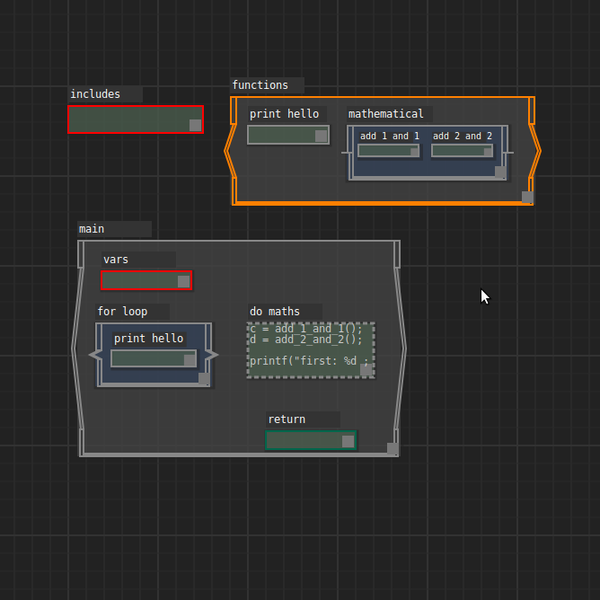This screenshot has height=600, width=600.
Task: Click the return label
Action: click(303, 419)
